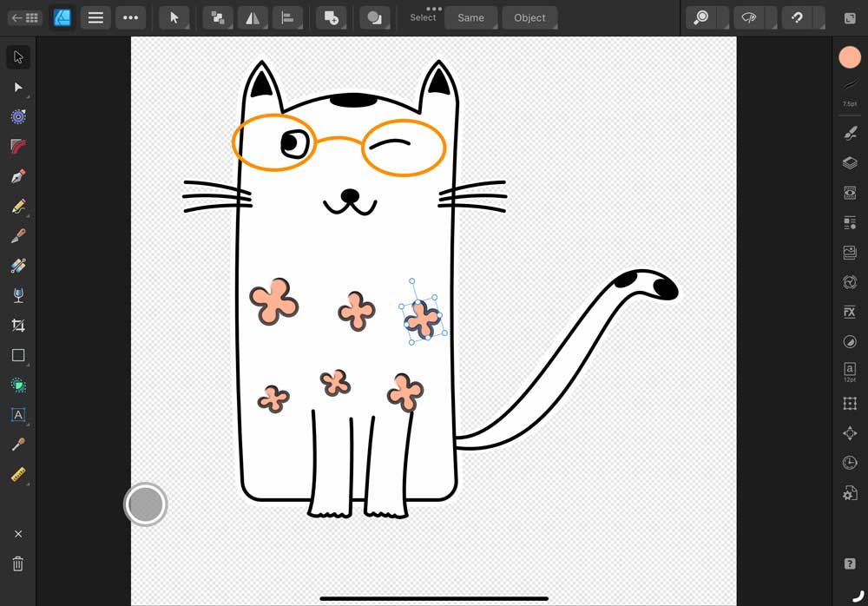Select the Node tool
868x606 pixels.
click(18, 87)
